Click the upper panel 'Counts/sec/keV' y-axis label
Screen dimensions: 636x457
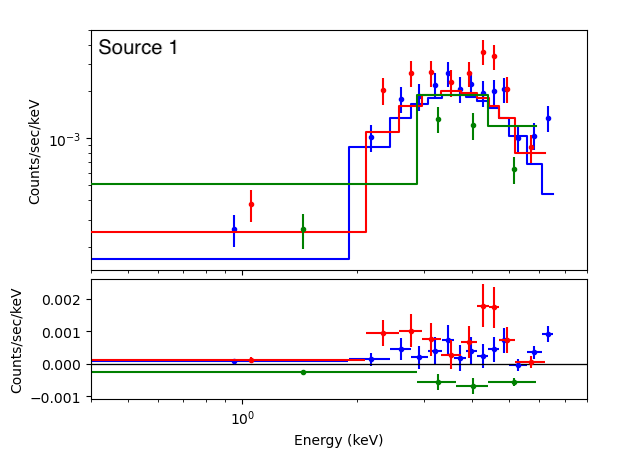click(x=34, y=152)
